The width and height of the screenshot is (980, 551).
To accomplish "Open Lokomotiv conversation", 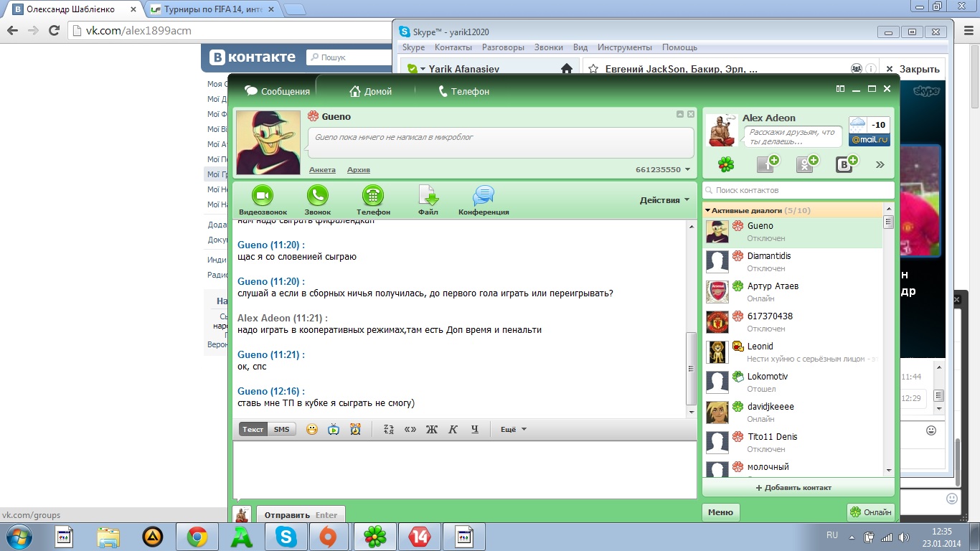I will click(793, 382).
